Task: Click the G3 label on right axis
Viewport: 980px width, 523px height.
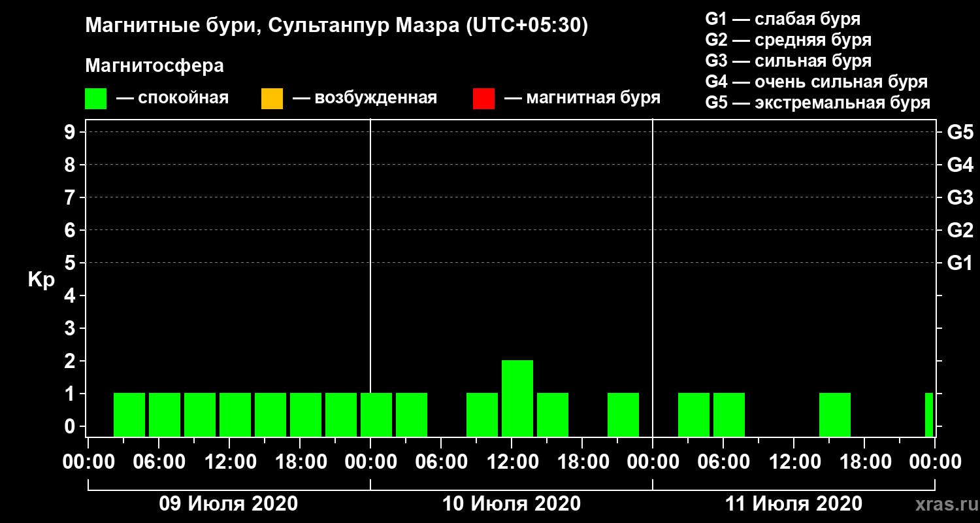Action: [960, 198]
